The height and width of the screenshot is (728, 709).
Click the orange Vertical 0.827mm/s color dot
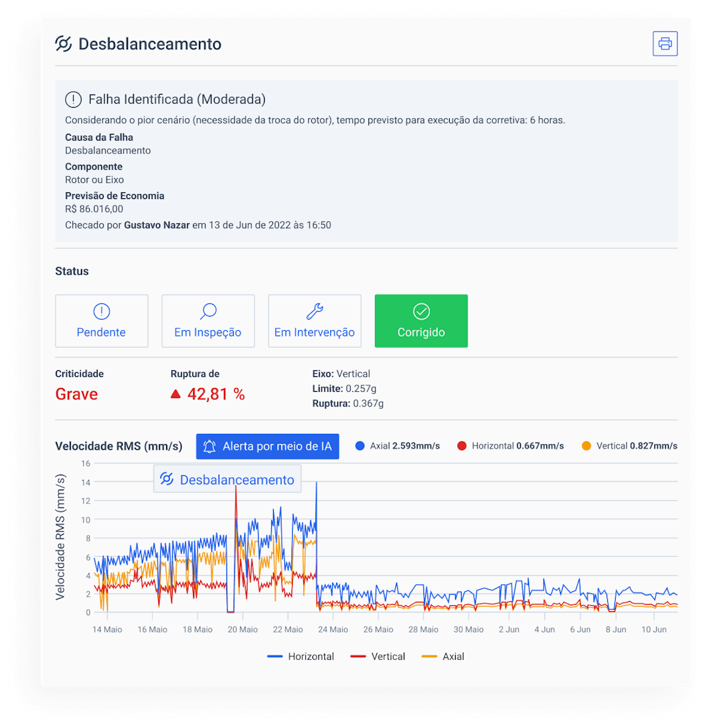pos(586,446)
